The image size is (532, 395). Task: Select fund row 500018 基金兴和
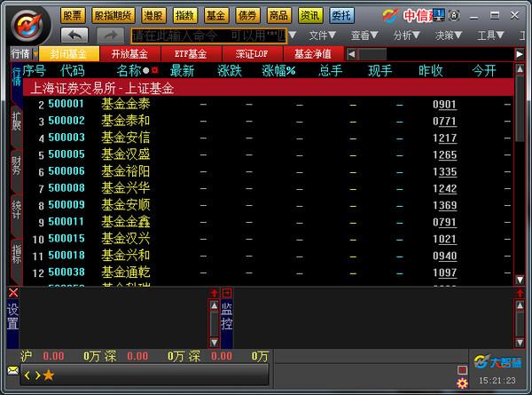click(x=268, y=256)
